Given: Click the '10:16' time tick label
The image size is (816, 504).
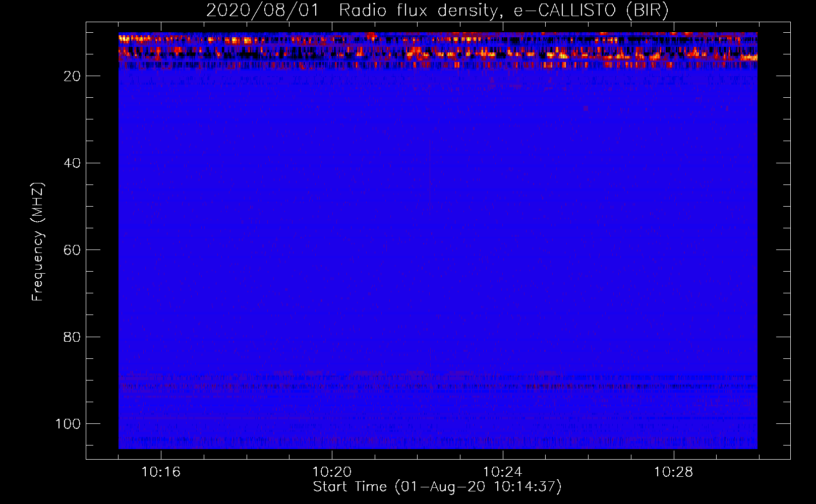Looking at the screenshot, I should [x=161, y=472].
